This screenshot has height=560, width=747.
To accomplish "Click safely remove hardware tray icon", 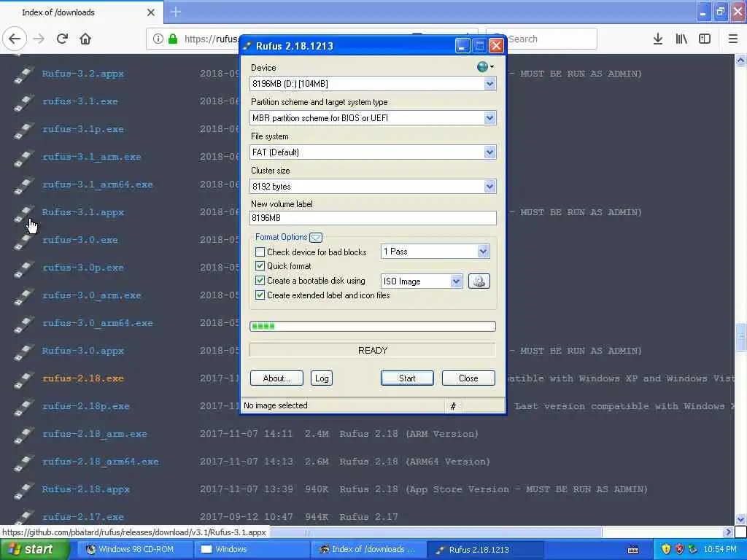I will 693,550.
